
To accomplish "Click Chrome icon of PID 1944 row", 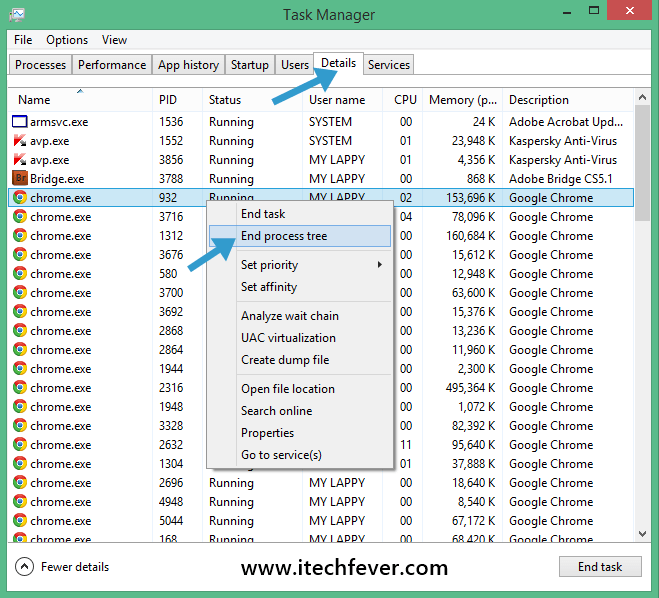I will point(20,369).
